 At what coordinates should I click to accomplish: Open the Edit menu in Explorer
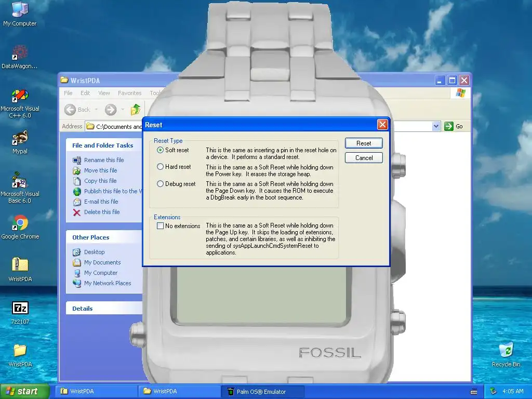[x=85, y=93]
